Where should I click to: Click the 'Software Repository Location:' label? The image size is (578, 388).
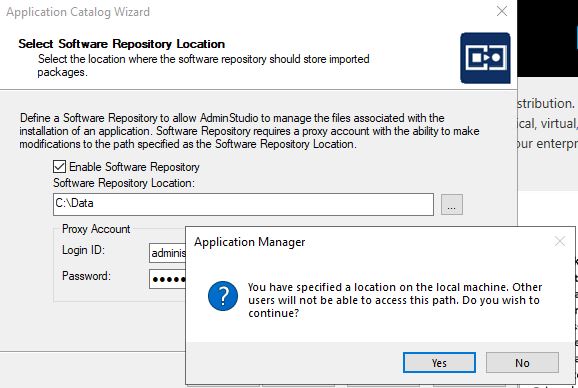point(124,183)
